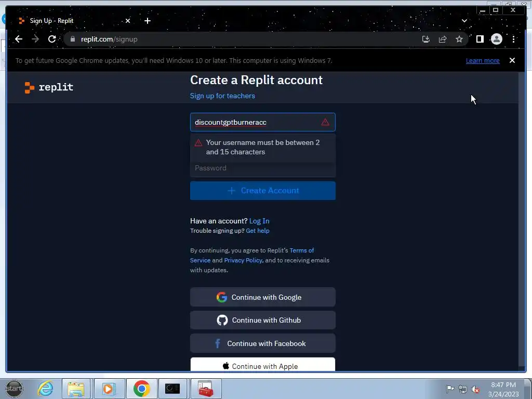Go back to the previous page
Image resolution: width=532 pixels, height=399 pixels.
coord(19,39)
